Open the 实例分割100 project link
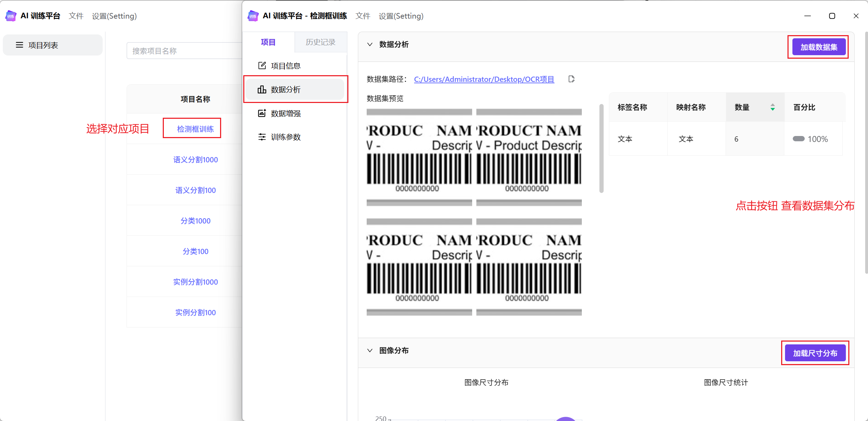This screenshot has height=421, width=868. [195, 312]
